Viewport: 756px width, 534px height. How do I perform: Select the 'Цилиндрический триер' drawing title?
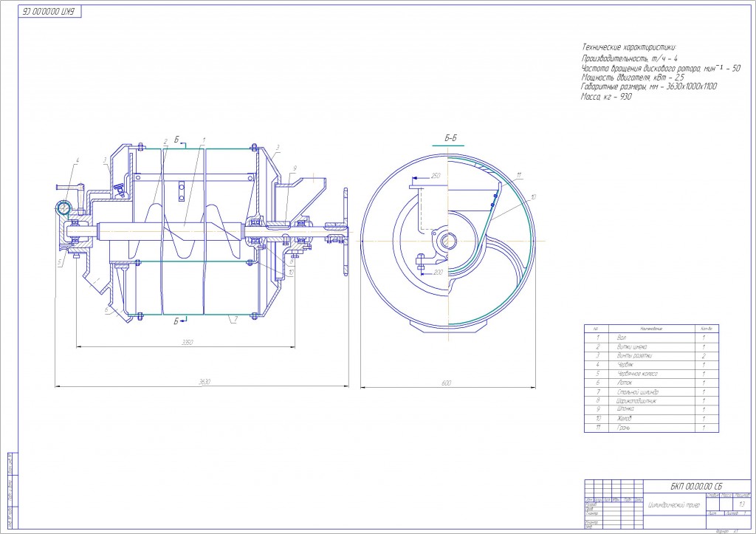(x=673, y=504)
